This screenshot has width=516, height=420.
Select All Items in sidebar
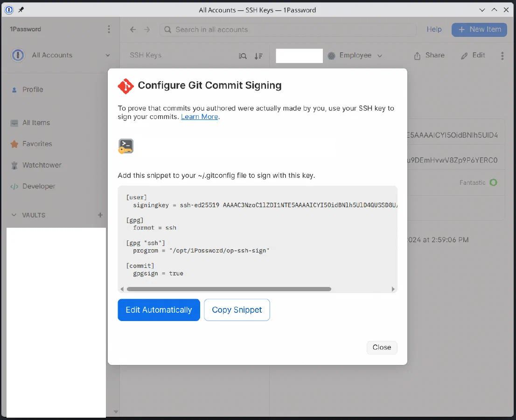click(36, 123)
